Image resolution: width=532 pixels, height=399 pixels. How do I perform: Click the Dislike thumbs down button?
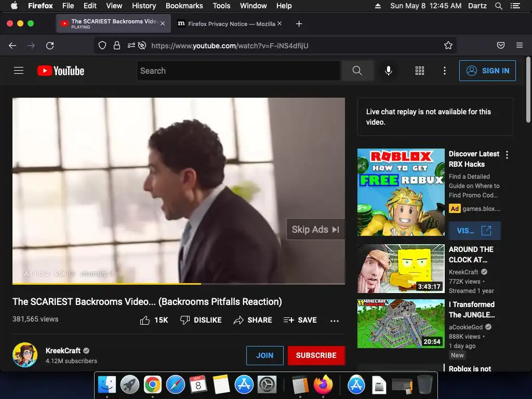201,320
